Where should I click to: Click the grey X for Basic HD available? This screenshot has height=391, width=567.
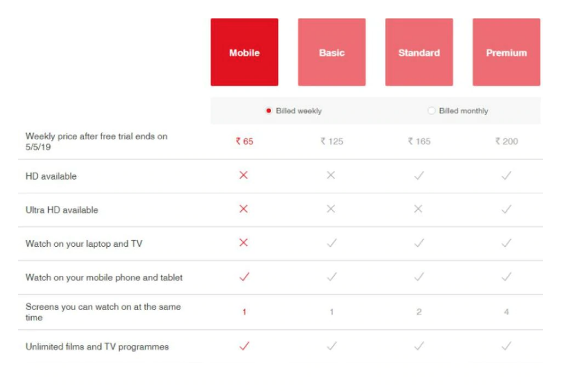pyautogui.click(x=331, y=175)
